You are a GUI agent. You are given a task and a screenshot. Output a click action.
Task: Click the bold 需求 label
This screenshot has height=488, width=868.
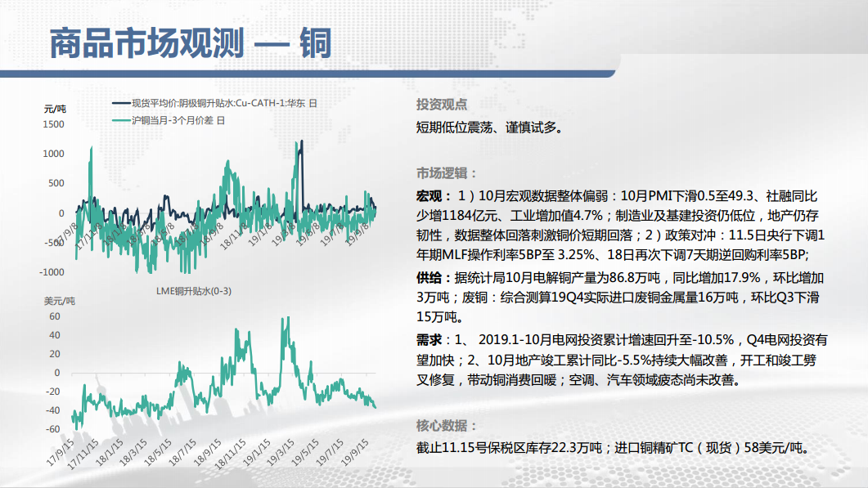point(433,339)
